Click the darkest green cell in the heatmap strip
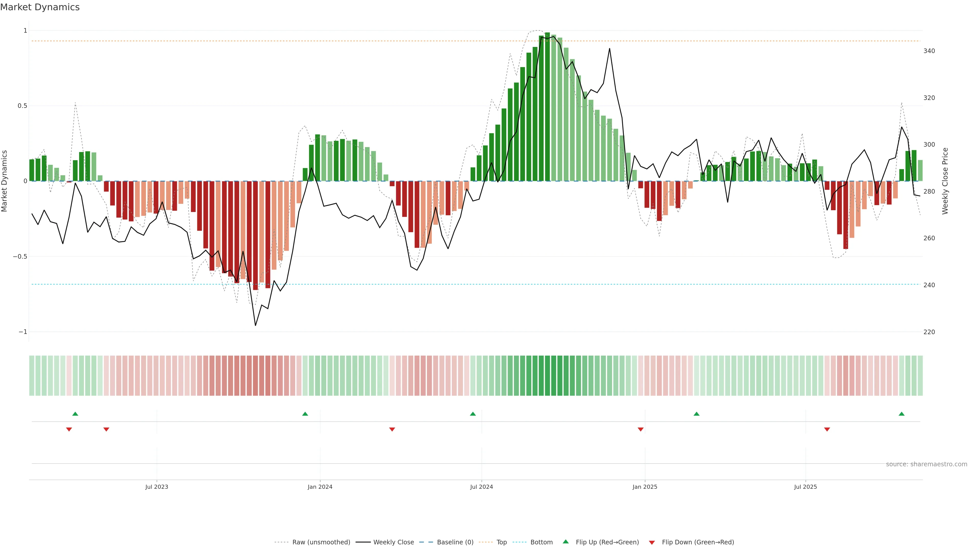980x551 pixels. [x=547, y=376]
